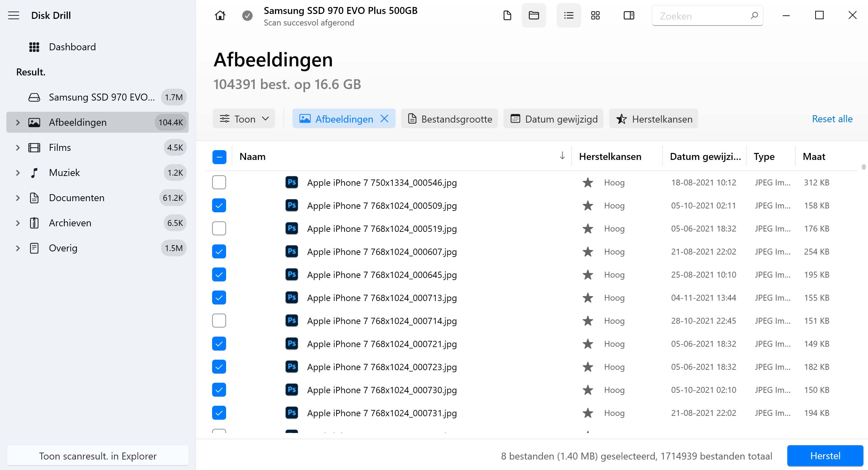Click the magnifier icon in search box

[754, 15]
